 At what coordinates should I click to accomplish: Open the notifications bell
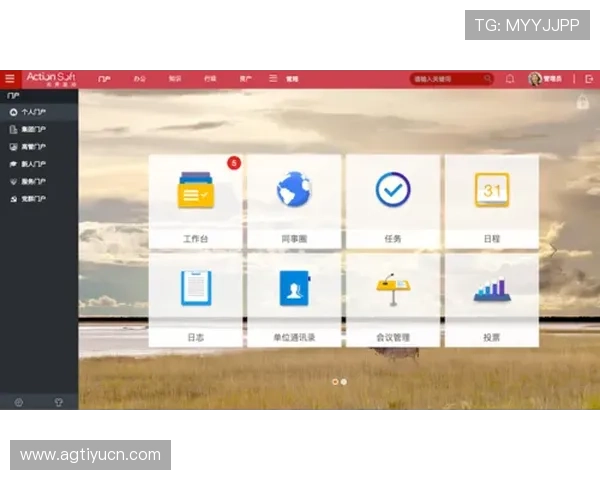tap(510, 79)
